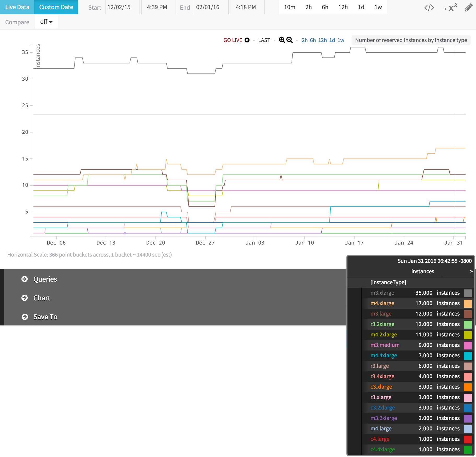Click the chart's blue 1w link
The width and height of the screenshot is (476, 457).
(341, 40)
